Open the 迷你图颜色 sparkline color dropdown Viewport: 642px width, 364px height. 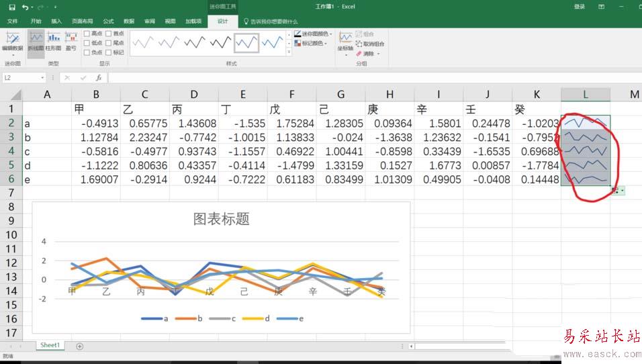pyautogui.click(x=313, y=34)
